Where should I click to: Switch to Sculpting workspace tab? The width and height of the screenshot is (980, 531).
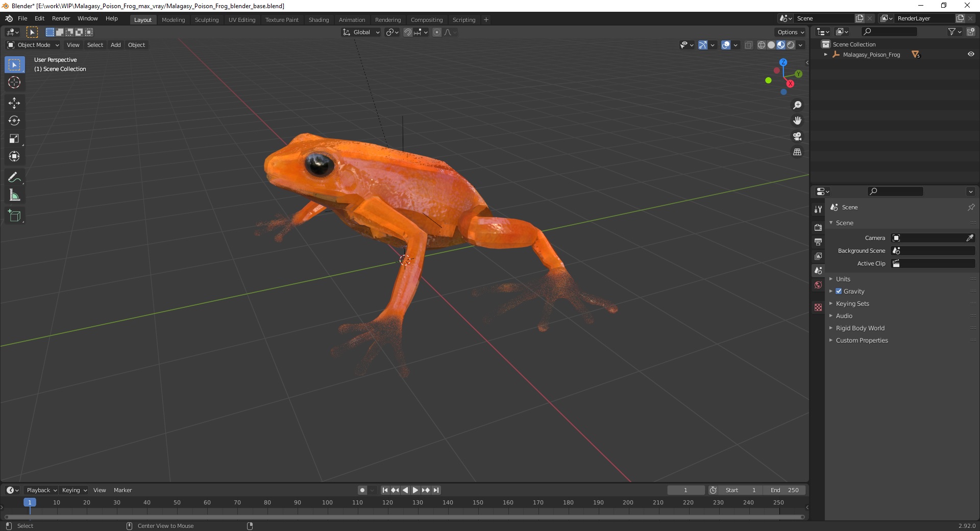(207, 20)
